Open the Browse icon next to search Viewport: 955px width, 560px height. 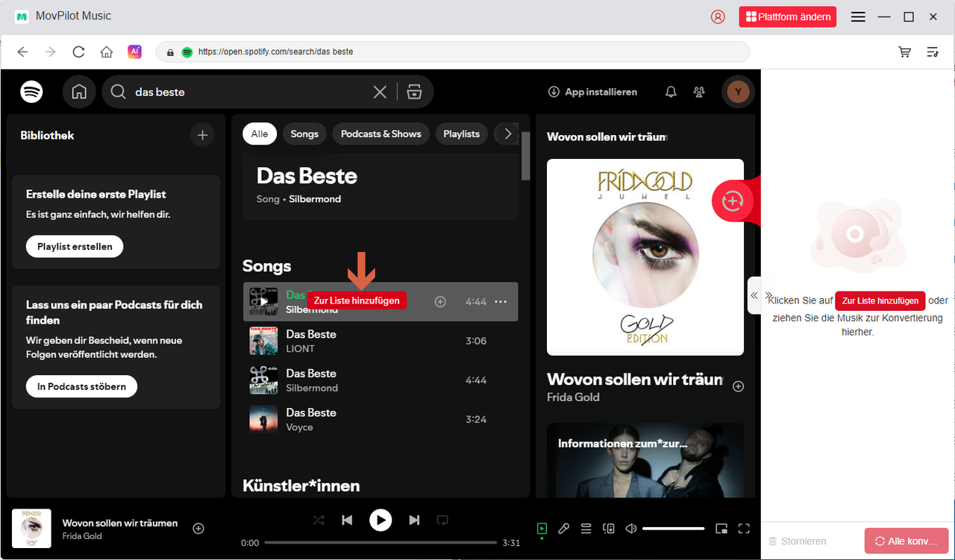click(x=415, y=92)
